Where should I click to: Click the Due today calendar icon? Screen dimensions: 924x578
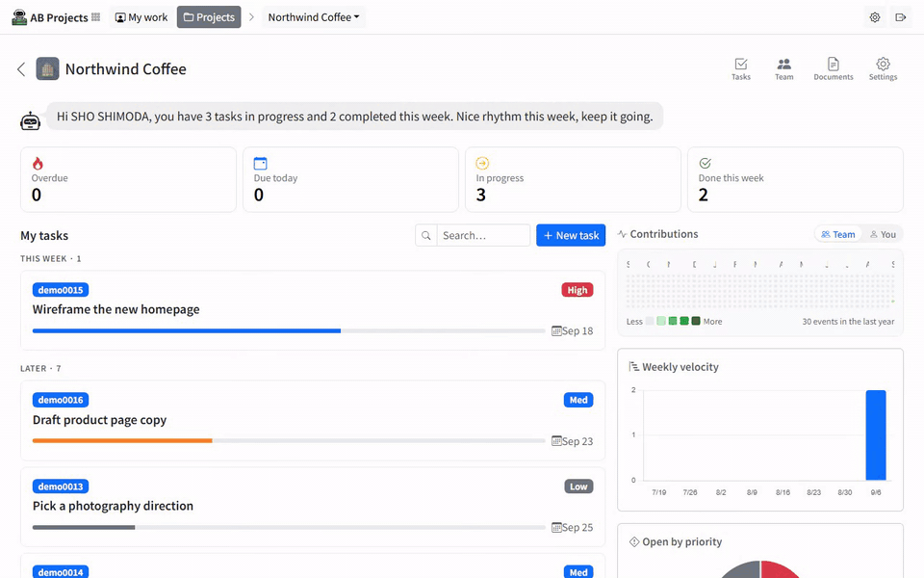click(260, 164)
